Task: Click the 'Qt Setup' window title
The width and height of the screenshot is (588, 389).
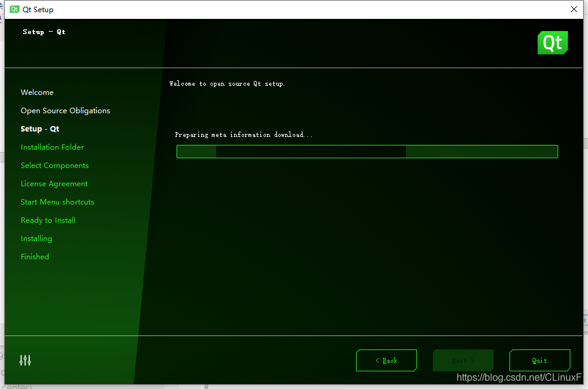Action: point(38,9)
